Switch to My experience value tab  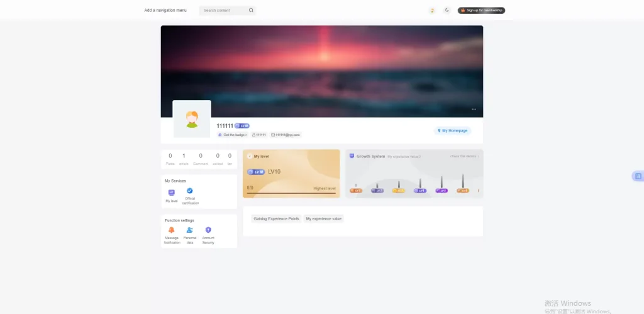[x=324, y=218]
